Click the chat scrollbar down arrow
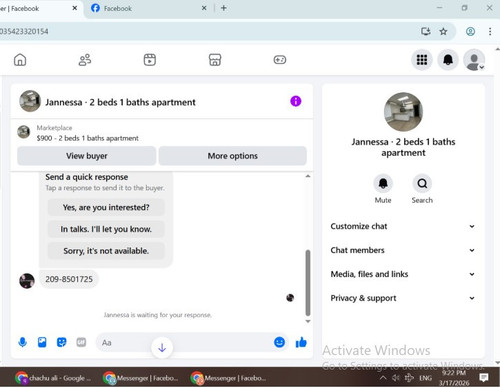The height and width of the screenshot is (388, 500). coord(308,321)
